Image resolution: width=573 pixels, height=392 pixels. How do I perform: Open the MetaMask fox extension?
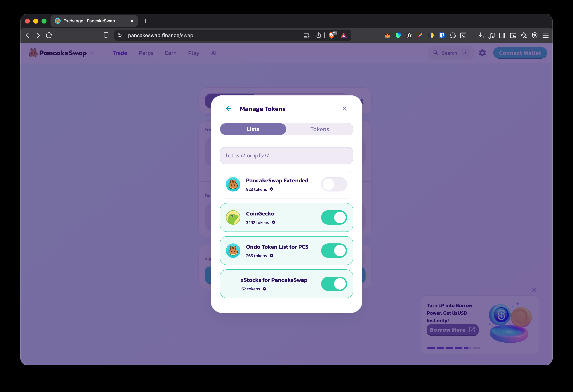click(x=387, y=36)
